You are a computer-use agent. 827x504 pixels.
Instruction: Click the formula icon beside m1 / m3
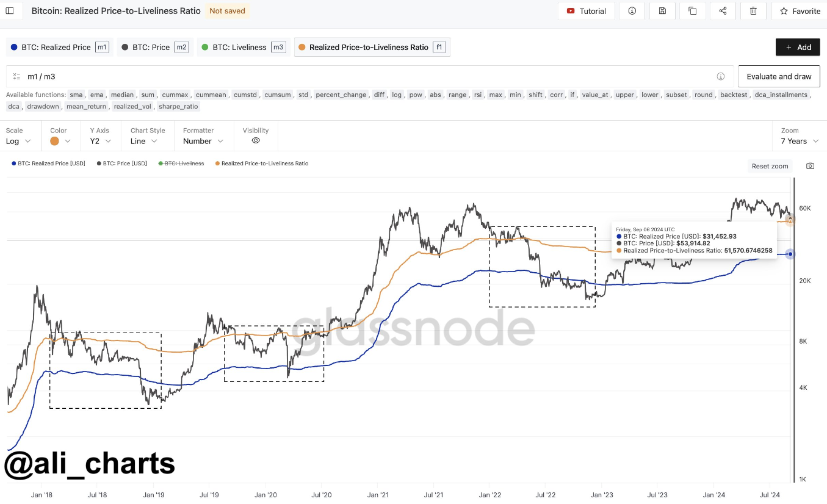16,76
